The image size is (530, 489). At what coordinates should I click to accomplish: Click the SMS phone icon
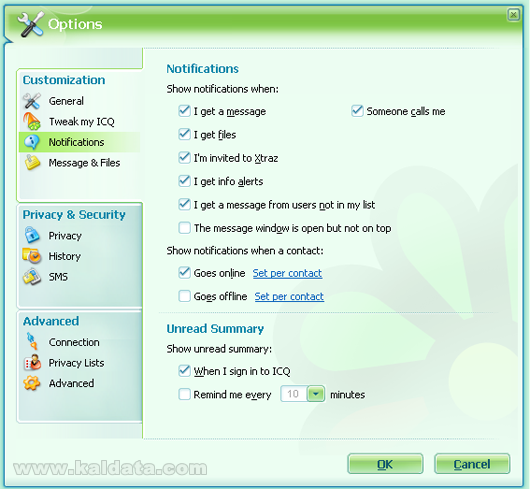click(32, 276)
